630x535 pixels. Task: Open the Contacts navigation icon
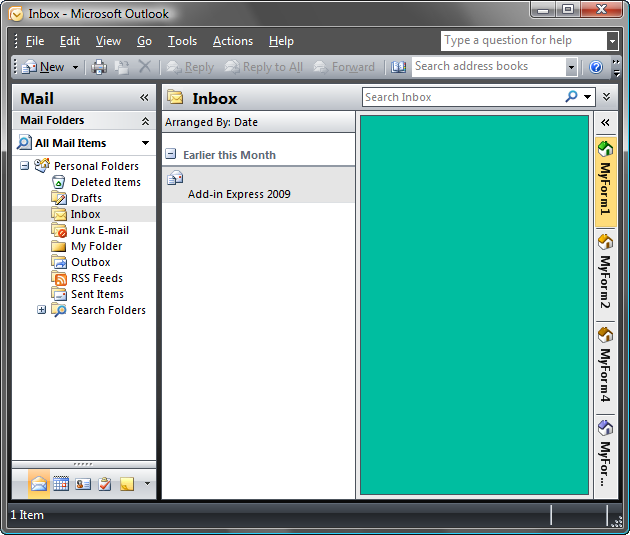pos(83,484)
